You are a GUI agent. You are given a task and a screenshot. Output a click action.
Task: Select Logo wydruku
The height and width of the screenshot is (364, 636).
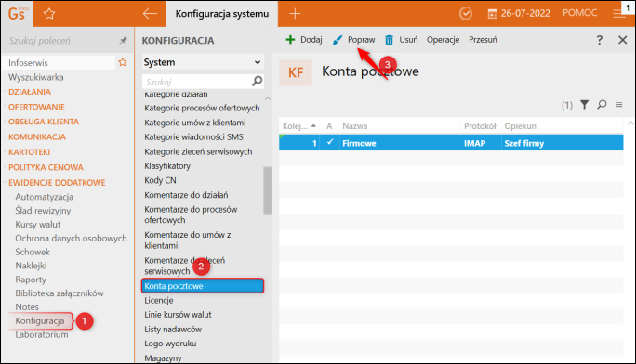click(170, 344)
